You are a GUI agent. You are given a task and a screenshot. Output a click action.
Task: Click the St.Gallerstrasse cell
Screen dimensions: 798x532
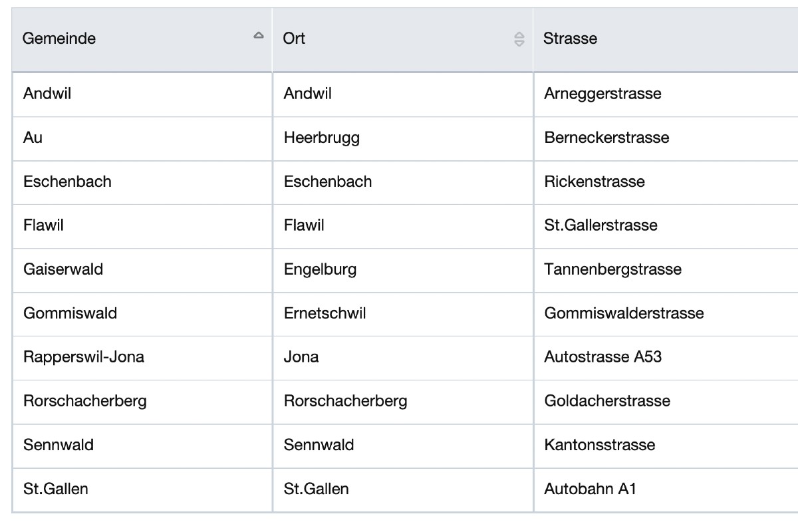coord(600,225)
